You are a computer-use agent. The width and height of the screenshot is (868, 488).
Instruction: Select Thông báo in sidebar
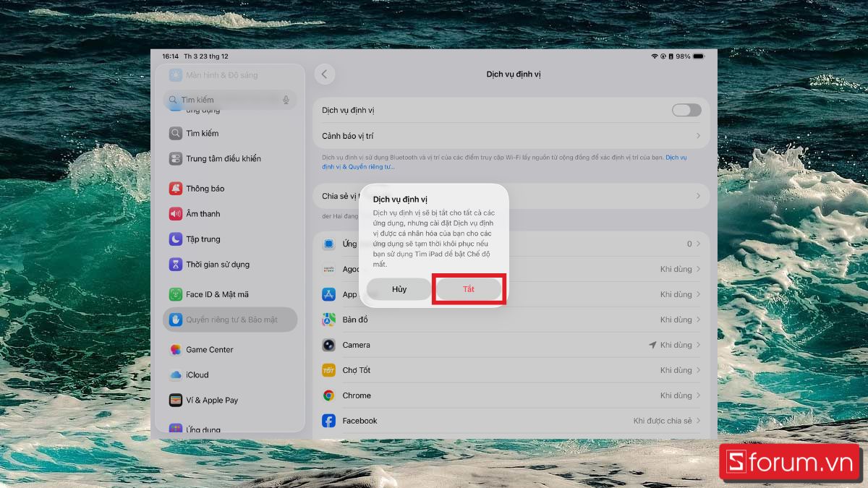230,189
